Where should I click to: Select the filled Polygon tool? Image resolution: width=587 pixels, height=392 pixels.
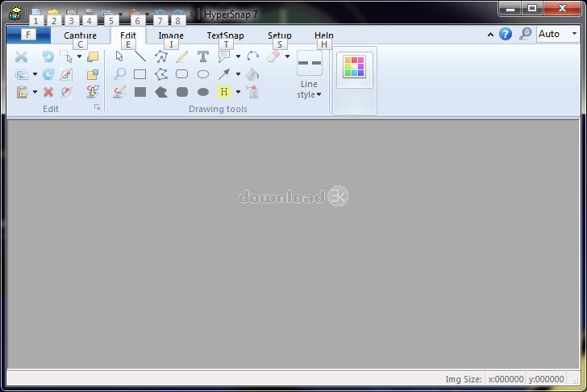click(161, 92)
